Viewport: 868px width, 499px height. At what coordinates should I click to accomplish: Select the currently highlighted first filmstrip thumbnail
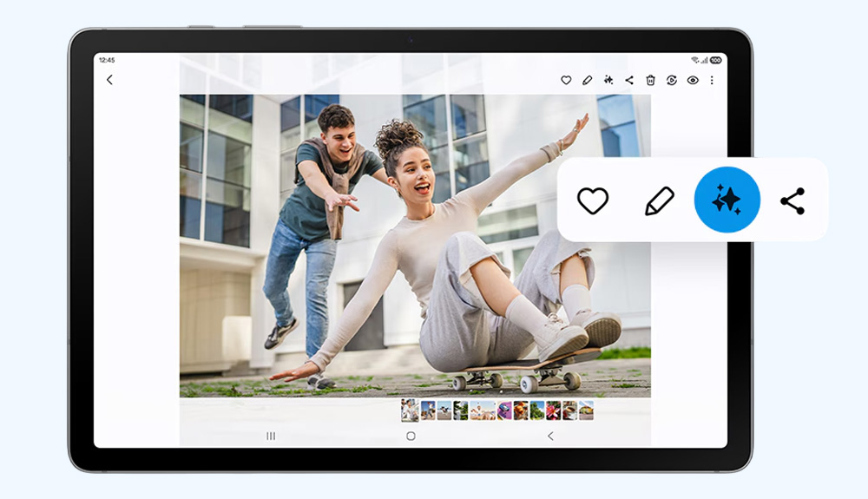point(410,410)
